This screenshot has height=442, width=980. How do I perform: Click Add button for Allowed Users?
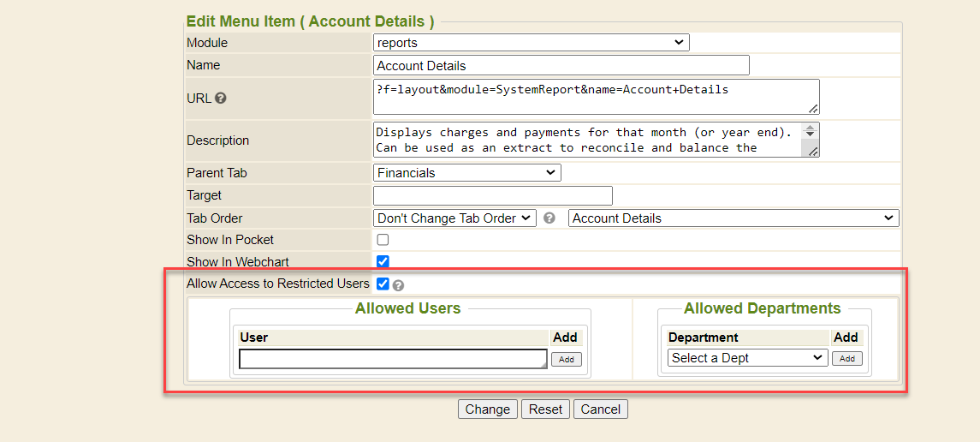(x=566, y=360)
